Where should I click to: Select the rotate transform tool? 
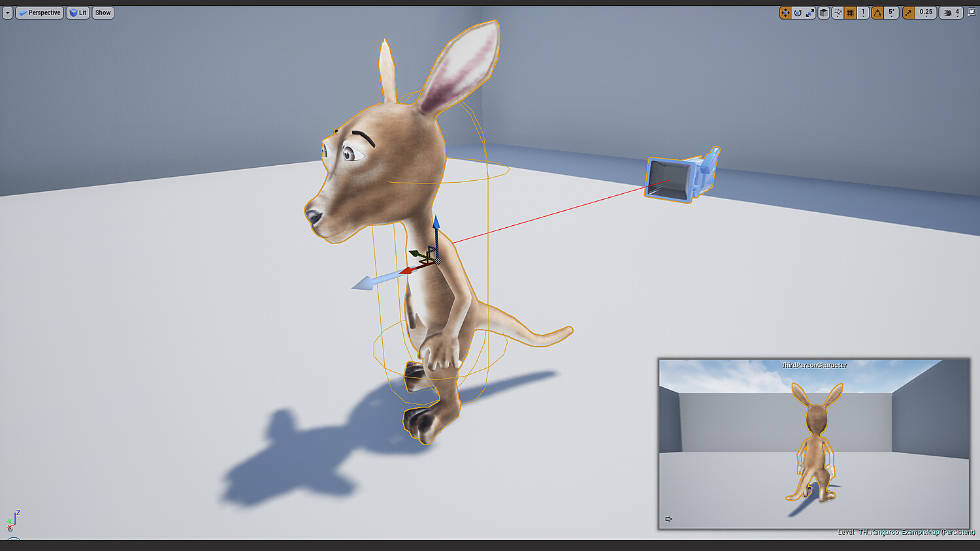tap(798, 12)
